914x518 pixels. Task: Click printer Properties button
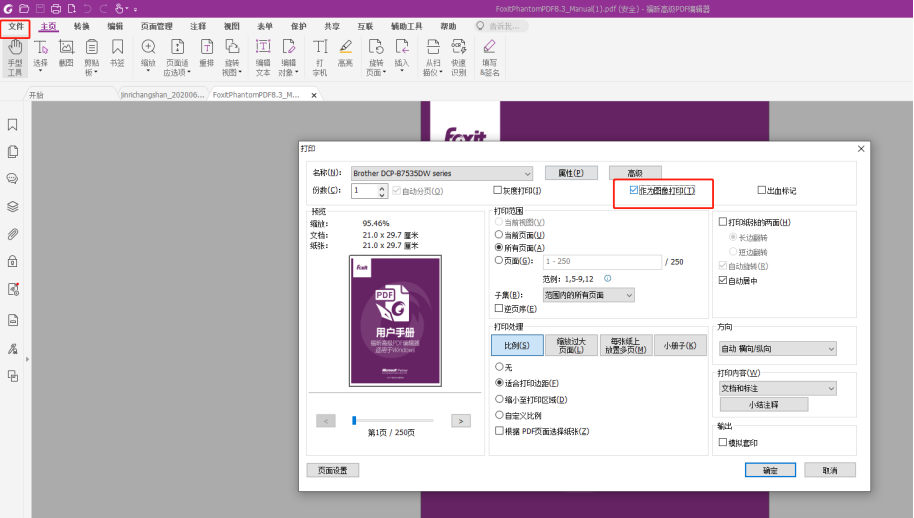click(571, 173)
